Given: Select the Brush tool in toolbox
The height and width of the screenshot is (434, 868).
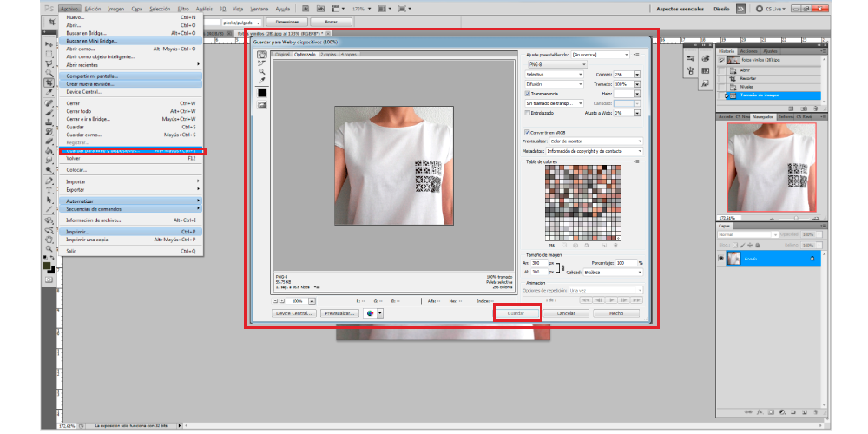Looking at the screenshot, I should pos(49,112).
